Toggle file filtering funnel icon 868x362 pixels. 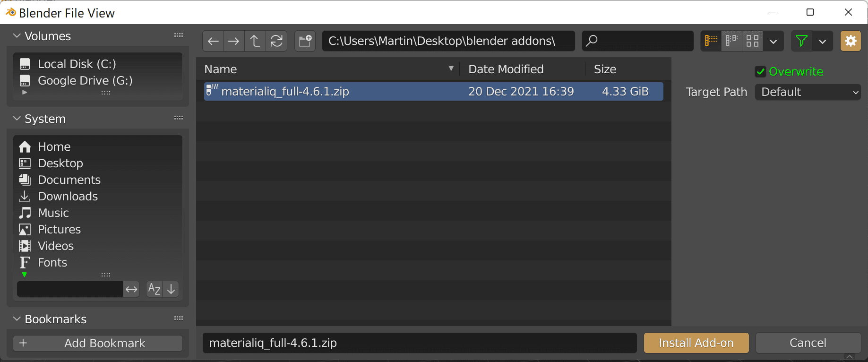point(801,41)
